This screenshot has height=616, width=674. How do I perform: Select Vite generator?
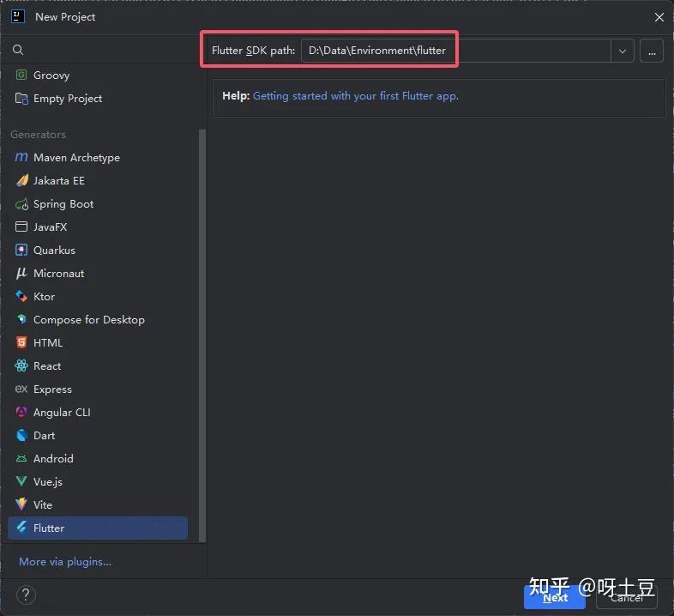pyautogui.click(x=98, y=505)
